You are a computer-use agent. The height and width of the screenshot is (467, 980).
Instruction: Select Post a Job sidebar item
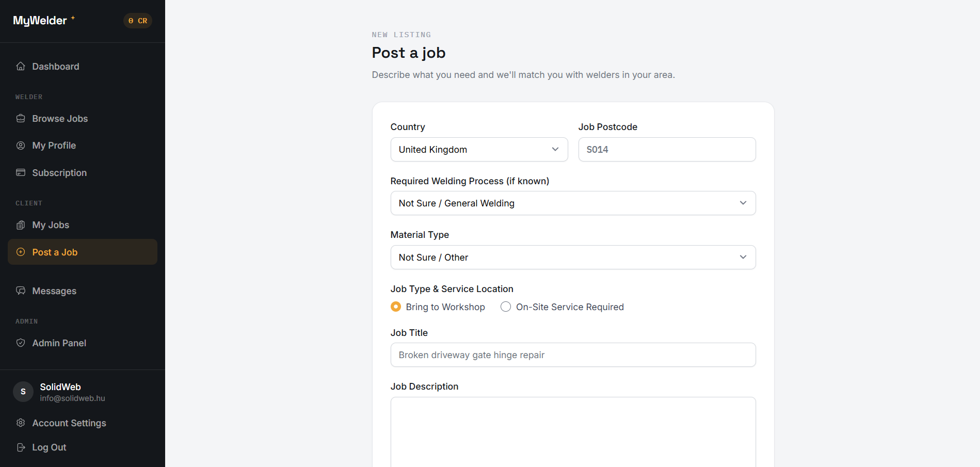83,252
